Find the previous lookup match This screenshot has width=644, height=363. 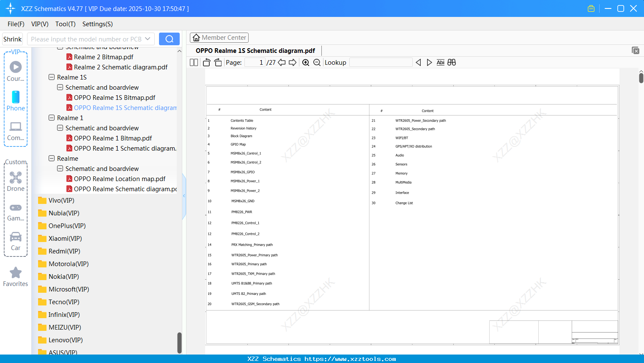click(x=418, y=63)
